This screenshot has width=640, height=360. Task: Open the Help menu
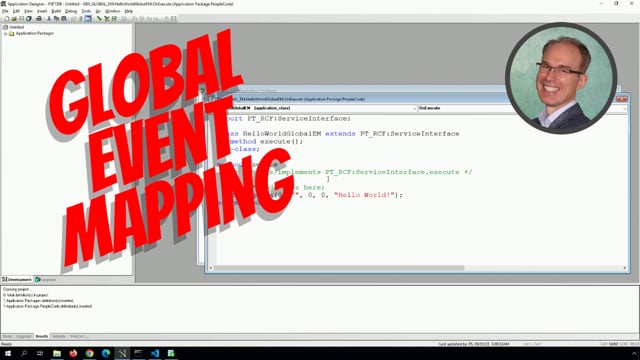(x=129, y=11)
